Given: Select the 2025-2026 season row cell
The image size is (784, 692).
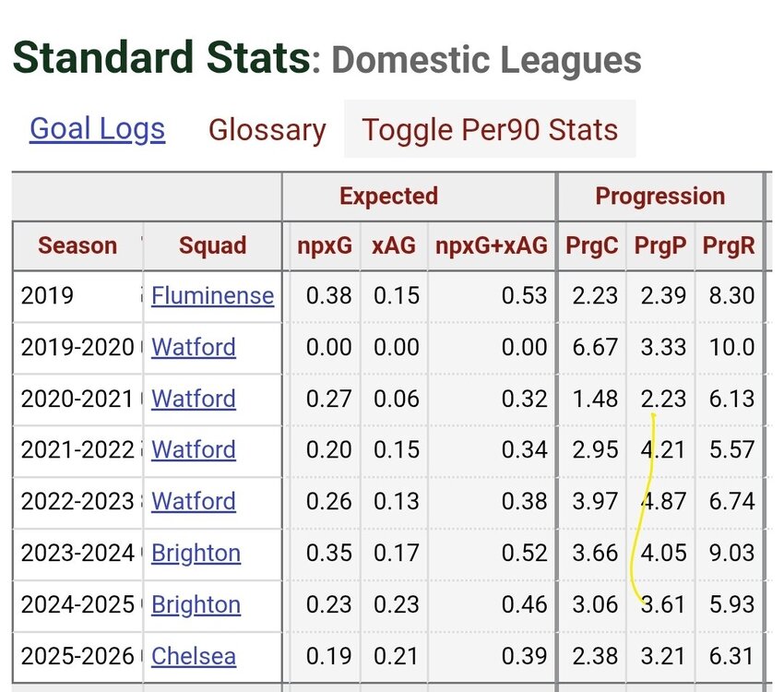Looking at the screenshot, I should 77,656.
